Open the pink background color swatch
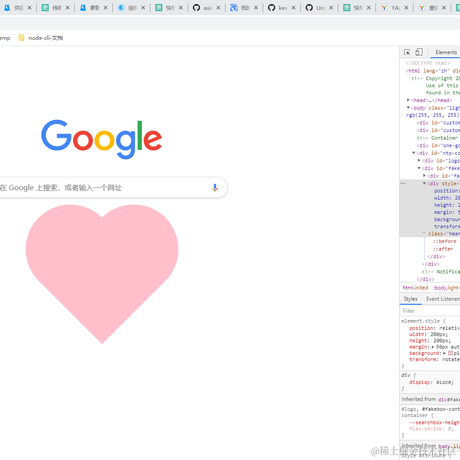 point(450,353)
